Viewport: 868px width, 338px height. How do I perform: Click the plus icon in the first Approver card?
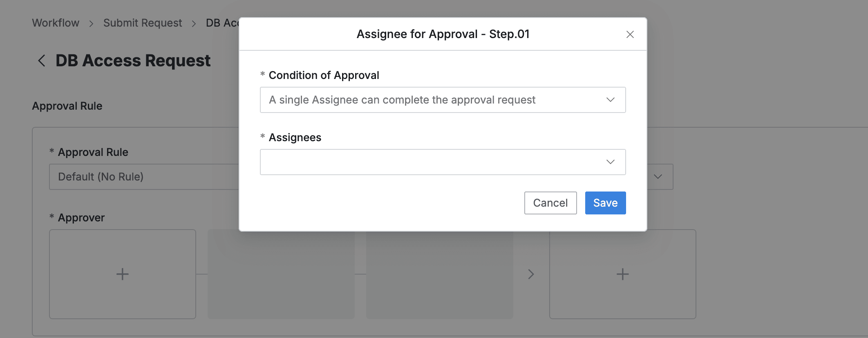click(x=122, y=274)
